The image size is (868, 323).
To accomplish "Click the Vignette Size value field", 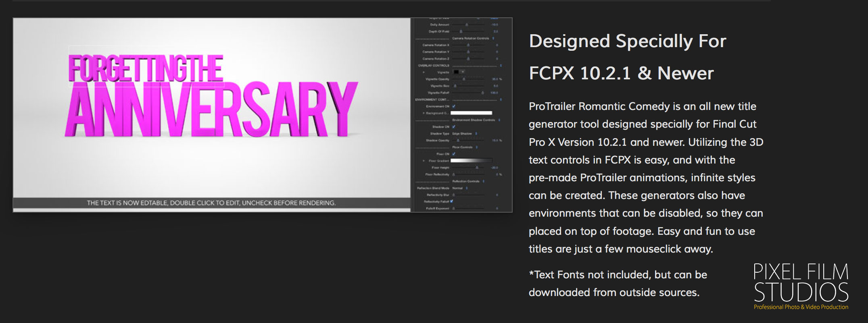I will click(496, 86).
